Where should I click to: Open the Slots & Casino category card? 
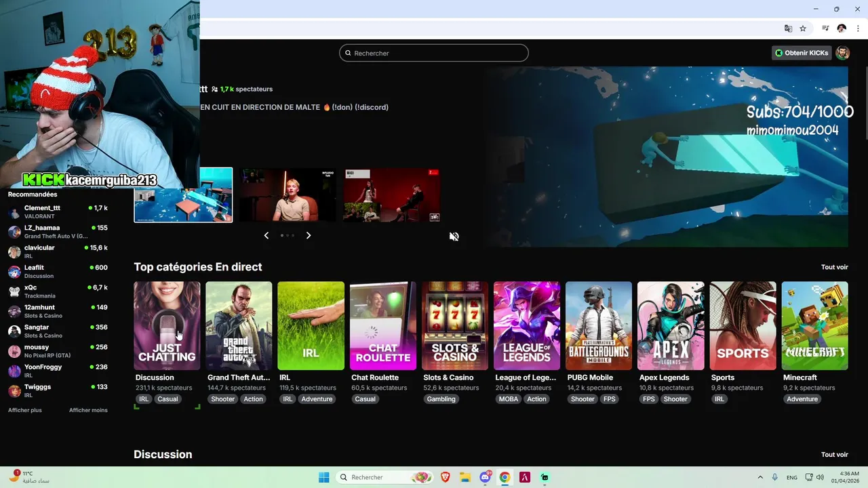(455, 326)
